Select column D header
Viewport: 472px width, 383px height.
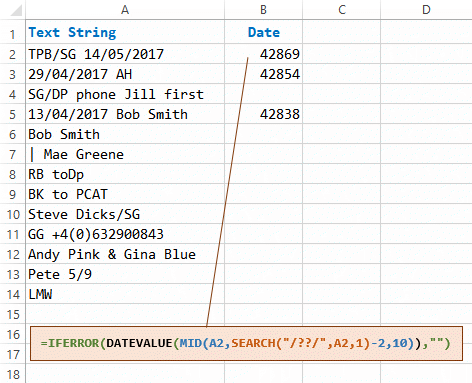point(426,10)
